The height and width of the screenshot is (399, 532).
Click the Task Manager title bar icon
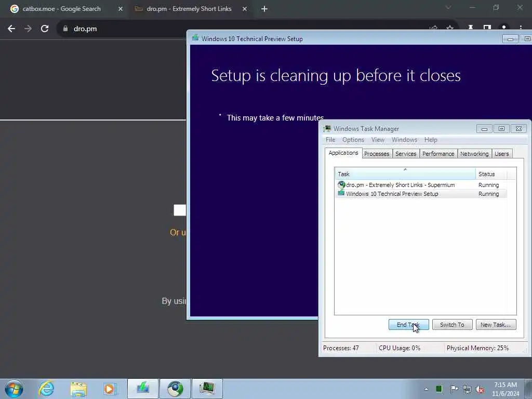(x=327, y=129)
